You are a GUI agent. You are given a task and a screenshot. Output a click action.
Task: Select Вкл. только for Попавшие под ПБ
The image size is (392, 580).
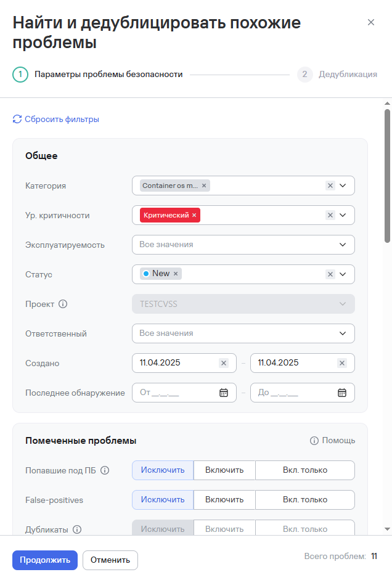[x=305, y=470]
